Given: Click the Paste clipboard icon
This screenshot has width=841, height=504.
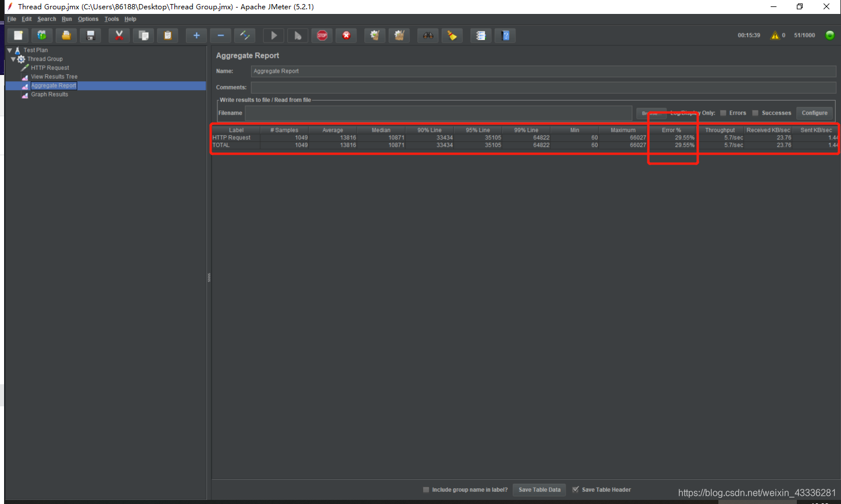Looking at the screenshot, I should [x=167, y=35].
